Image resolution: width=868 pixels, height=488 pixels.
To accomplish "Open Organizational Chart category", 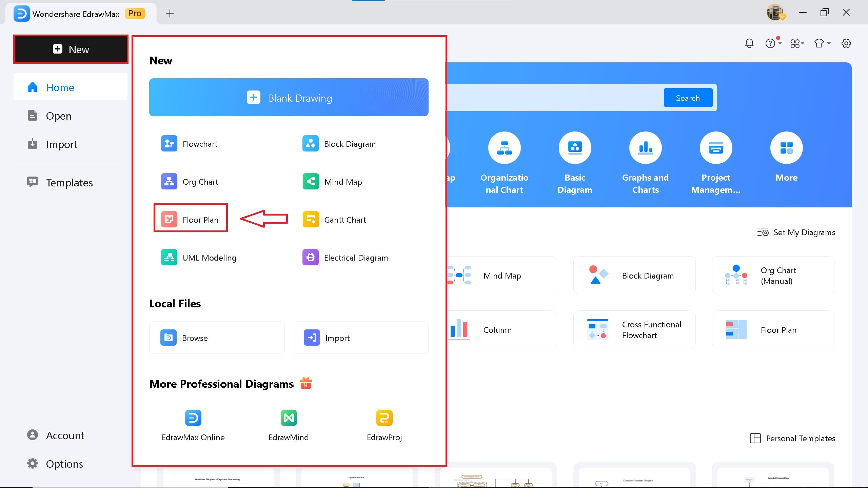I will (505, 163).
